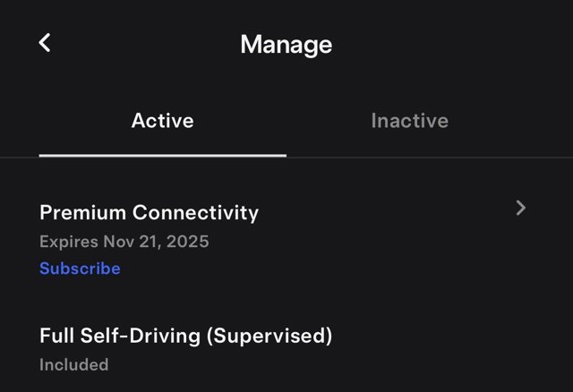Click the Manage page title
This screenshot has width=573, height=392.
[286, 45]
